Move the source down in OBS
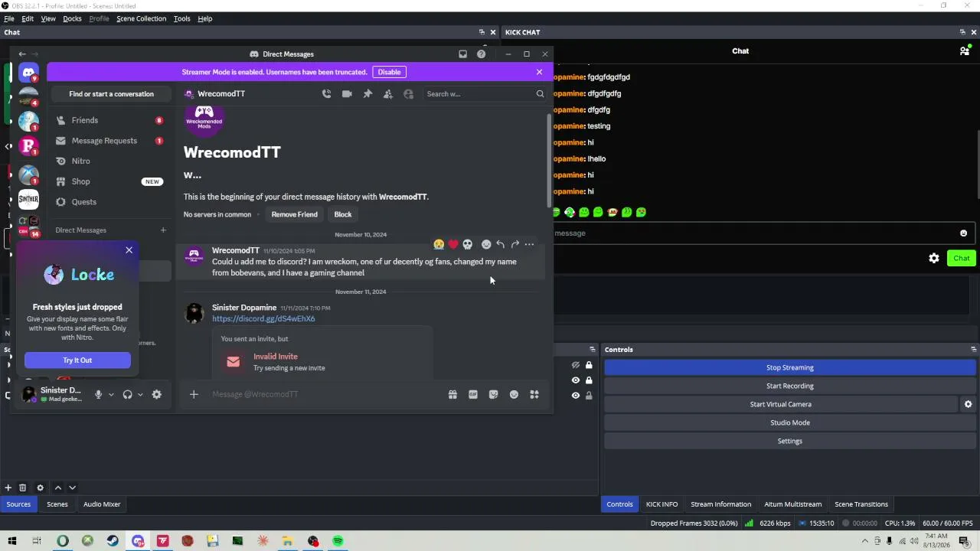 pos(72,487)
